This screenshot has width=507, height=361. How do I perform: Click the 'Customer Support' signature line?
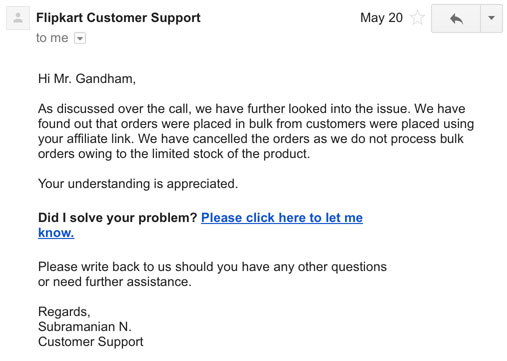pos(91,342)
